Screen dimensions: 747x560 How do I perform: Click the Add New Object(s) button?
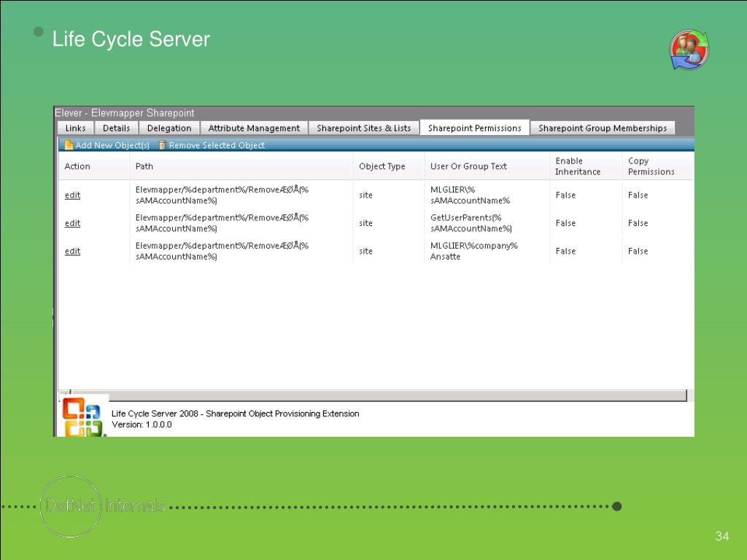(107, 145)
